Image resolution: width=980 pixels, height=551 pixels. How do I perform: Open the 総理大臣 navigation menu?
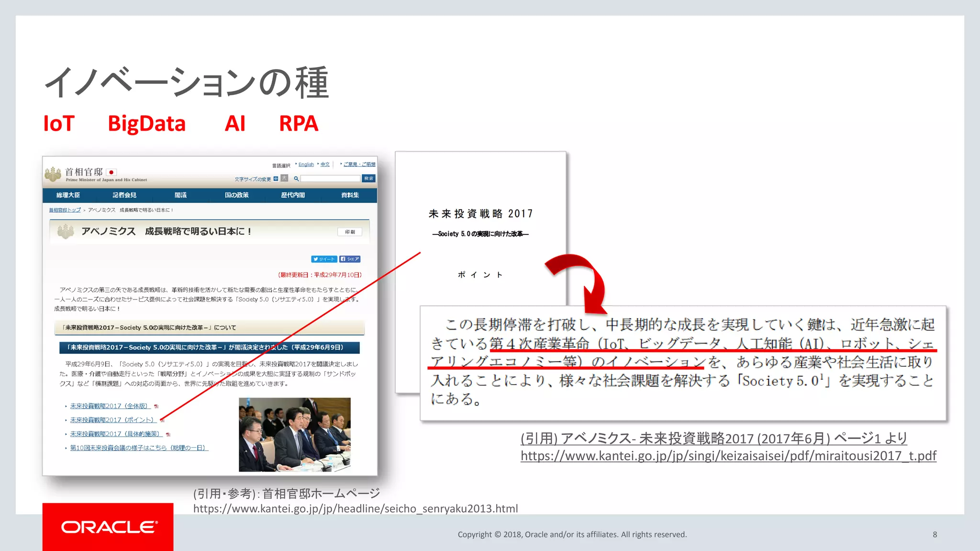(x=68, y=195)
